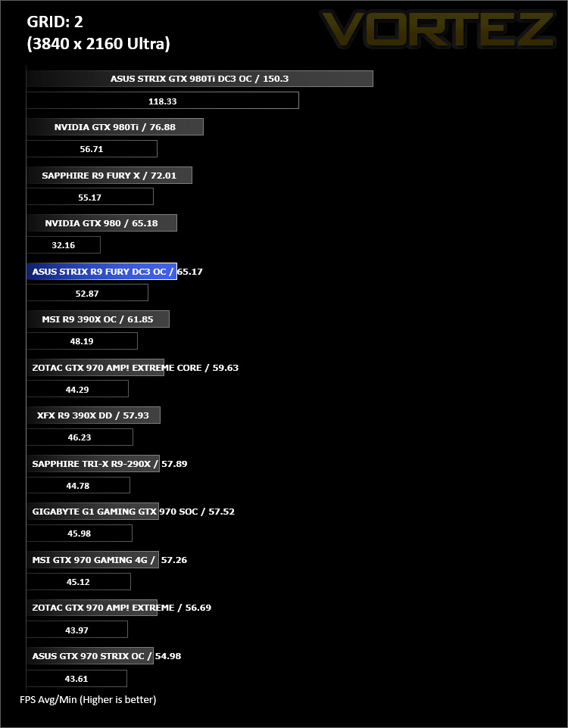
Task: Select the SAPPHIRE TRI-X R9-290X bar
Action: coord(93,463)
